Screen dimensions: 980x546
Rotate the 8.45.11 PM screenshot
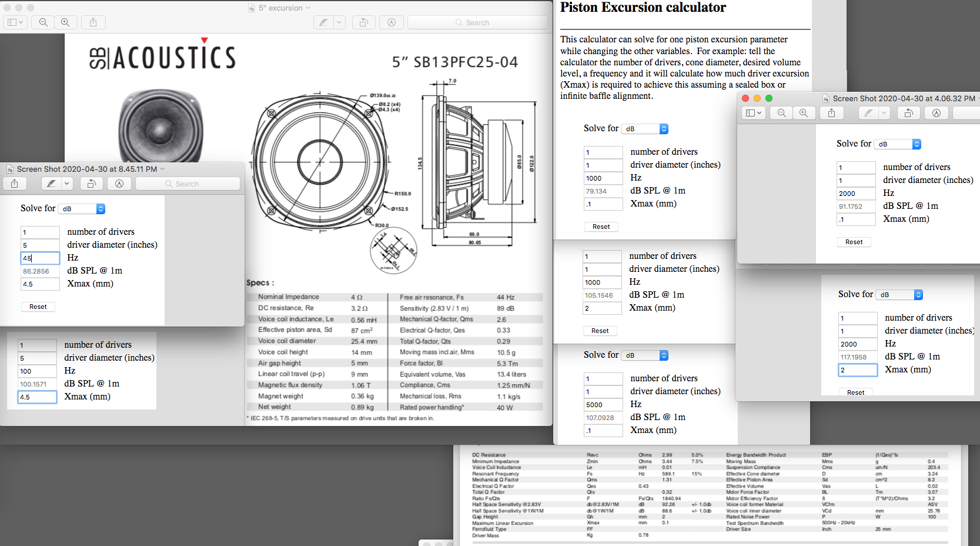[x=92, y=184]
